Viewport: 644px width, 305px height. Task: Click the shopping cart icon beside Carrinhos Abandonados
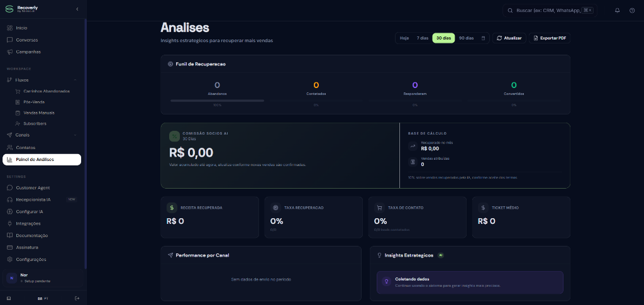point(18,91)
